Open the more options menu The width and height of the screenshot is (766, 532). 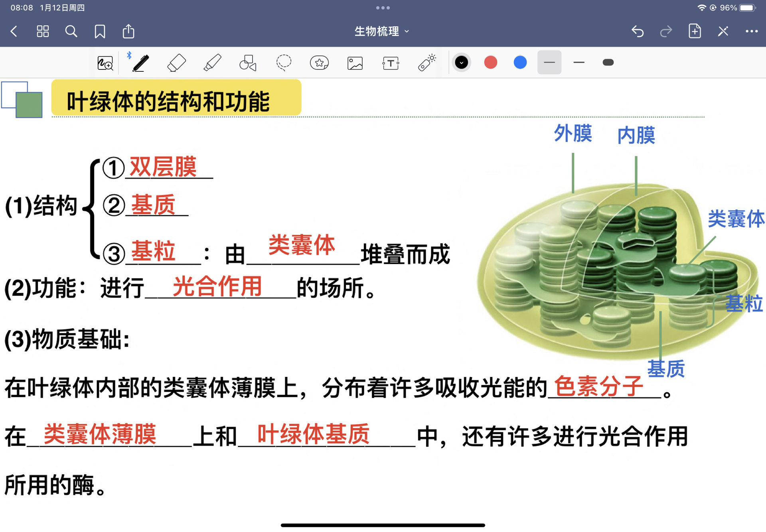[x=752, y=31]
